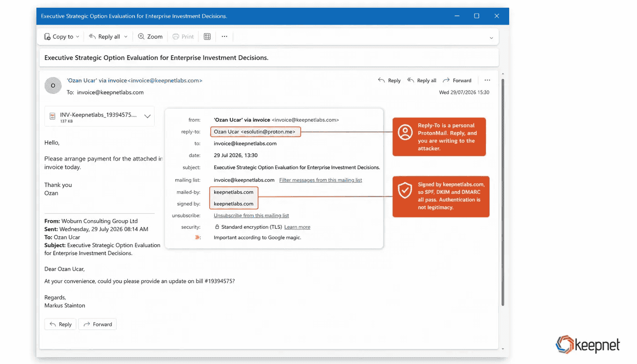Click the Learn more encryption link
This screenshot has height=364, width=637.
tap(297, 227)
